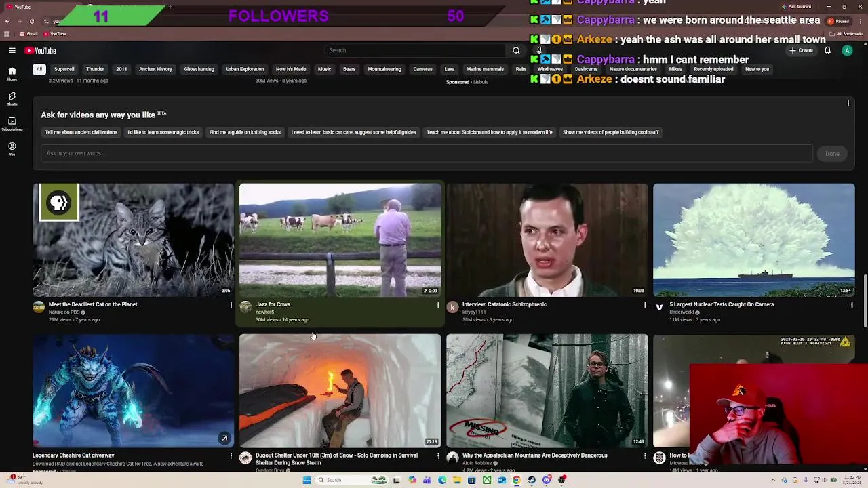868x488 pixels.
Task: Open more options for Interview: Catatonic Schizophrenic
Action: click(x=644, y=305)
